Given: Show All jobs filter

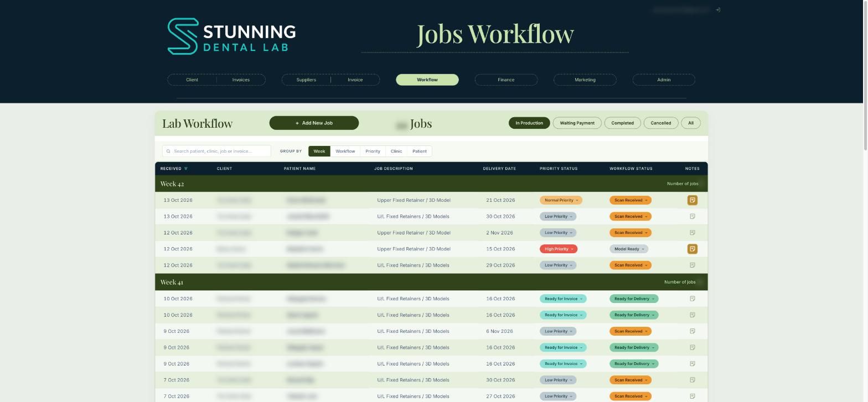Looking at the screenshot, I should point(690,123).
